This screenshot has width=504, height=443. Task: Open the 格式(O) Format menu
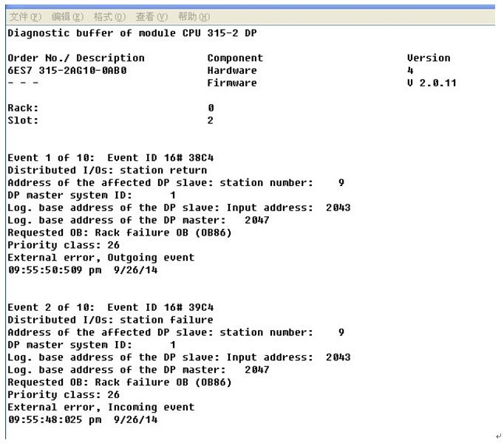[110, 16]
